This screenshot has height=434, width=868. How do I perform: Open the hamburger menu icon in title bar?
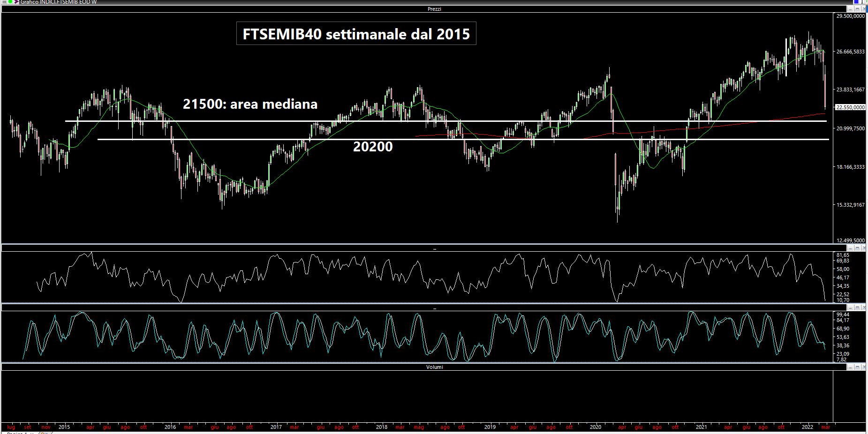point(4,2)
